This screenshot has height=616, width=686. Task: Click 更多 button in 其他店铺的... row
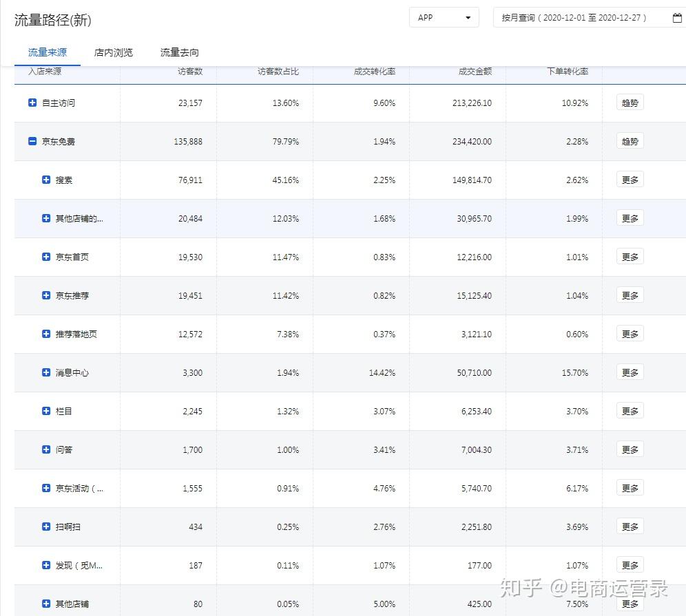click(x=630, y=218)
